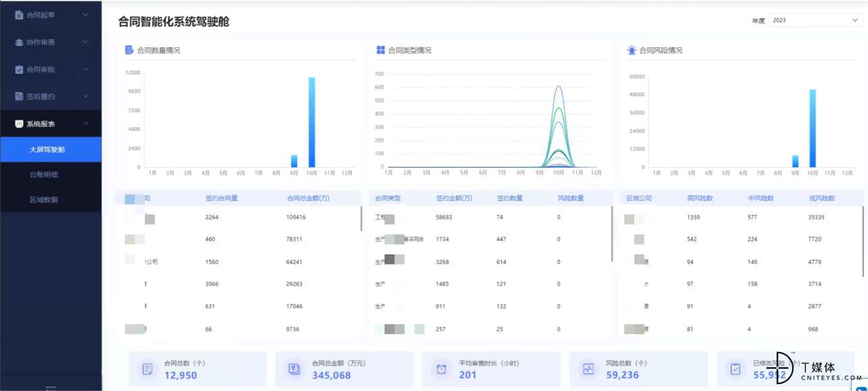Viewport: 868px width, 391px height.
Task: Click the 10月 bar in 合同数量情况 chart
Action: click(x=311, y=122)
